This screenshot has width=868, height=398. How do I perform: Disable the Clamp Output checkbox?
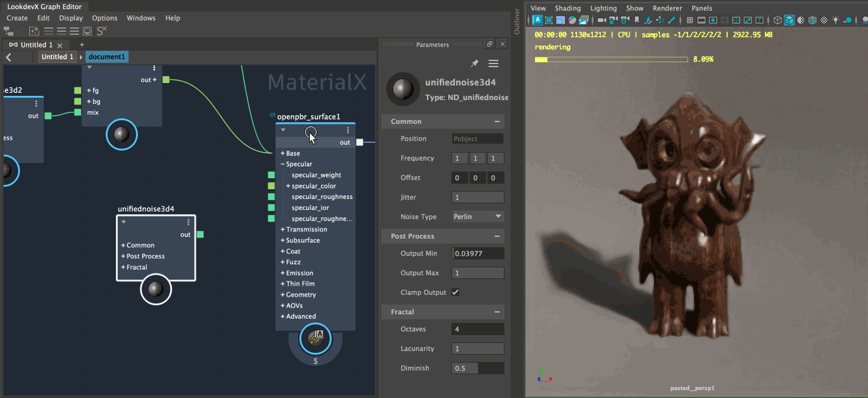point(454,292)
